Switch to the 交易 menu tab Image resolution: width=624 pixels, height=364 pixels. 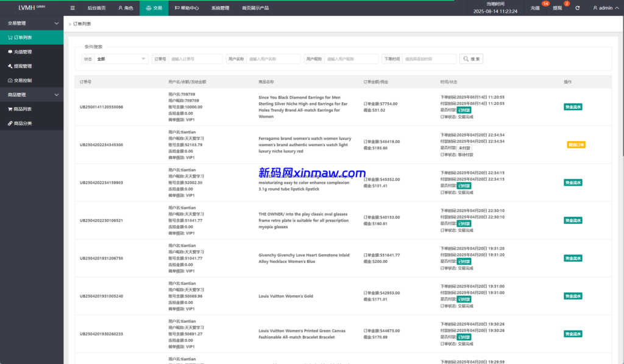pos(154,8)
